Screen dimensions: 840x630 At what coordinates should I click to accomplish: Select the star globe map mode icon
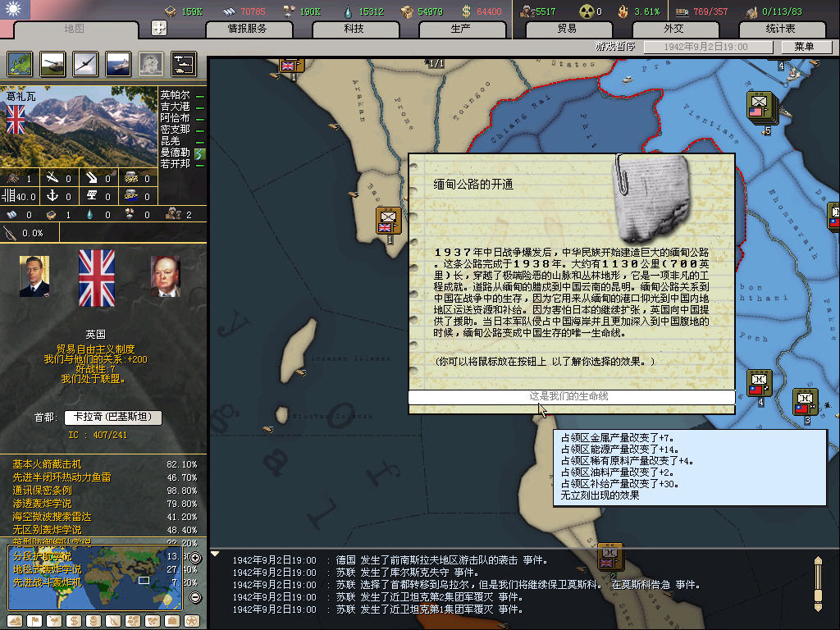pyautogui.click(x=192, y=621)
